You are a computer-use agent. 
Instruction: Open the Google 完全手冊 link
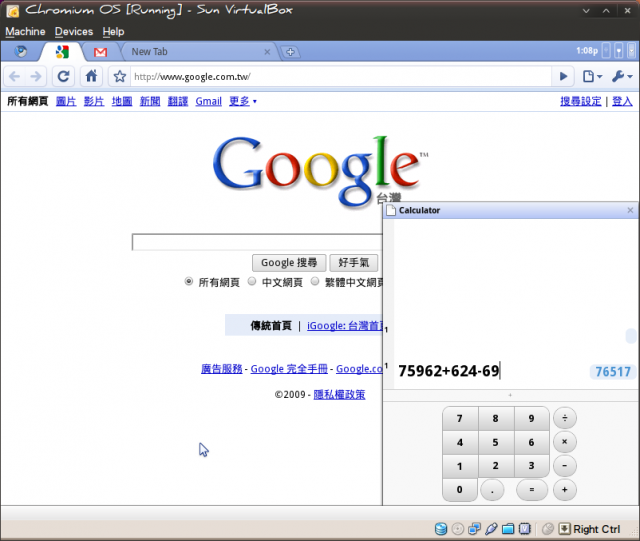click(289, 369)
